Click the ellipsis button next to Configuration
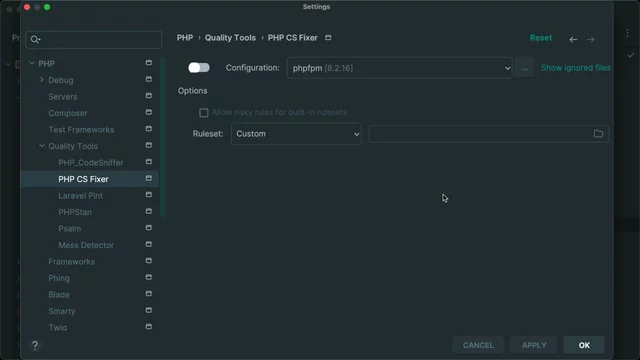 pyautogui.click(x=524, y=68)
